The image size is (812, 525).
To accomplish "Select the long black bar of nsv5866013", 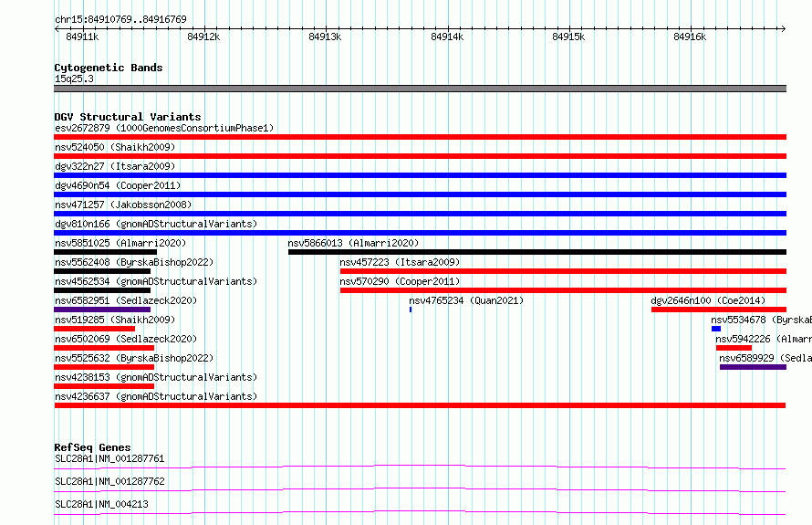I will pos(537,252).
